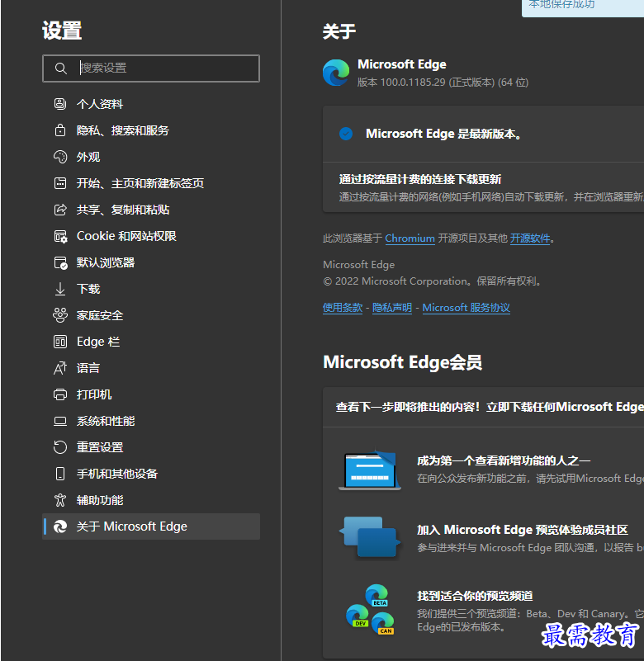
Task: Select 开始、主页和新建标签页 in sidebar
Action: pos(151,183)
